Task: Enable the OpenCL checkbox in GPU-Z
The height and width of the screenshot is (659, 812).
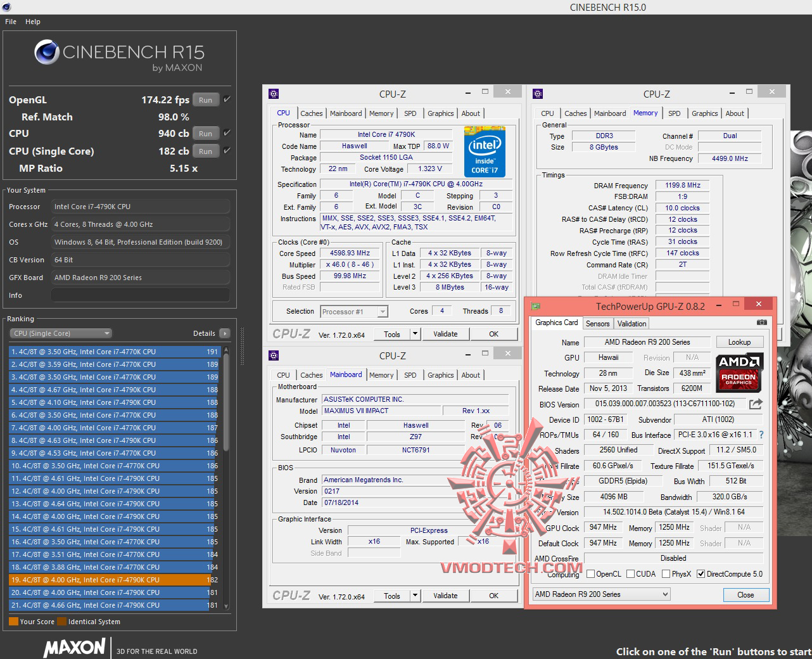Action: click(591, 574)
